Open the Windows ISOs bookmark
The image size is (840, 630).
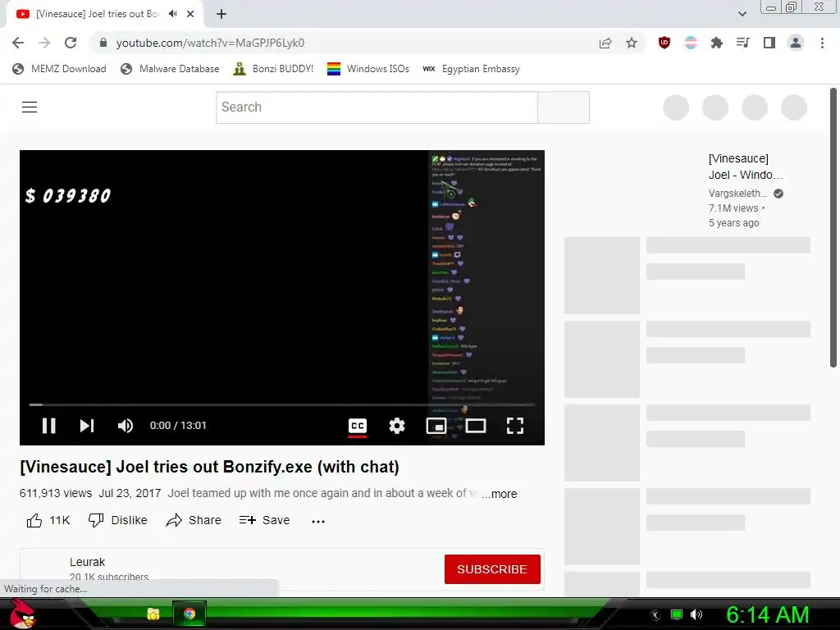(368, 69)
